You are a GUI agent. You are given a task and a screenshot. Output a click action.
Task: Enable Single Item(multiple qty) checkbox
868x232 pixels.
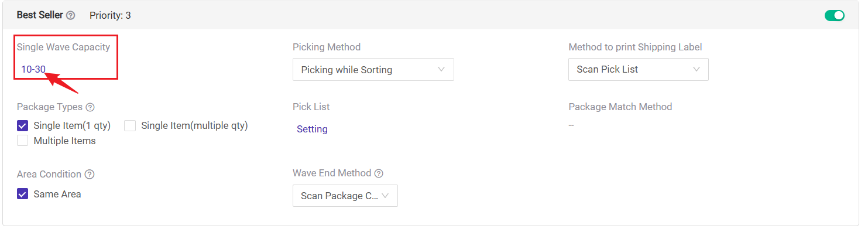click(130, 125)
